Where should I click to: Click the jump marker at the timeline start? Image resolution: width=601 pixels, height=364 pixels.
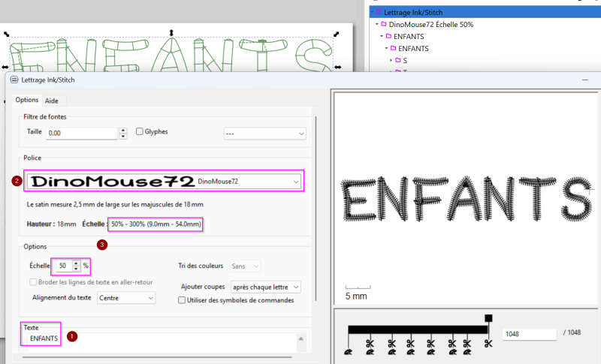tap(349, 352)
